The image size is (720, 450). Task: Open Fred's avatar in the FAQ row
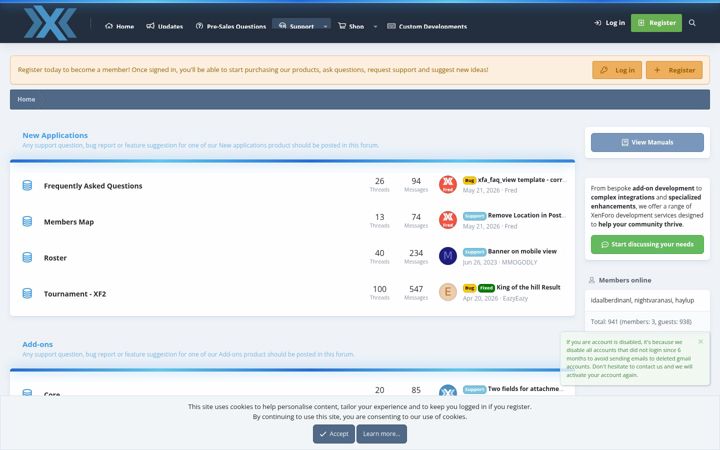coord(448,185)
